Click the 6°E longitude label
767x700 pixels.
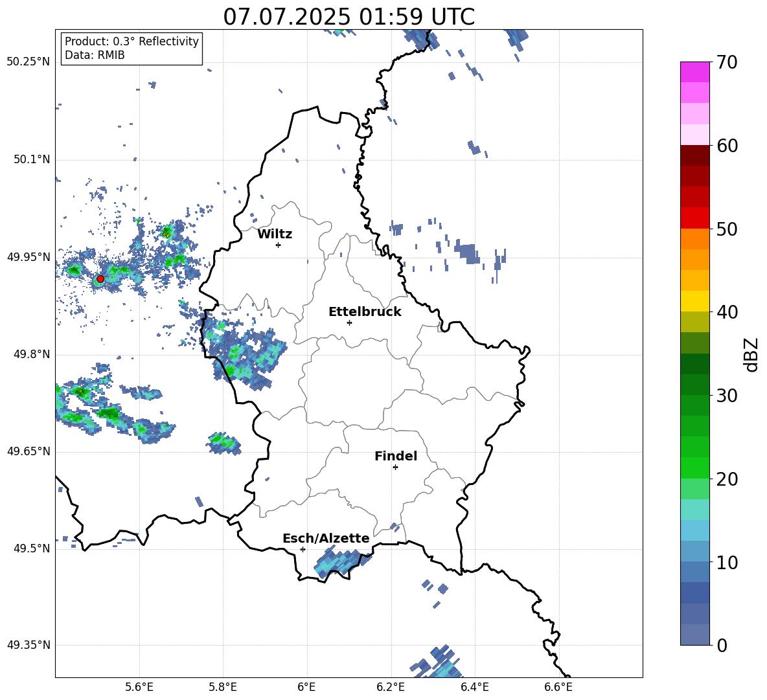pos(306,687)
